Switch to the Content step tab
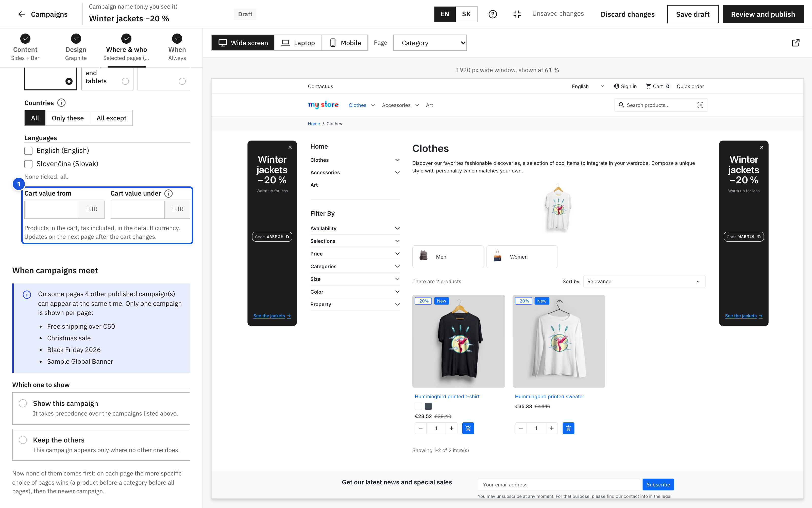 coord(25,48)
